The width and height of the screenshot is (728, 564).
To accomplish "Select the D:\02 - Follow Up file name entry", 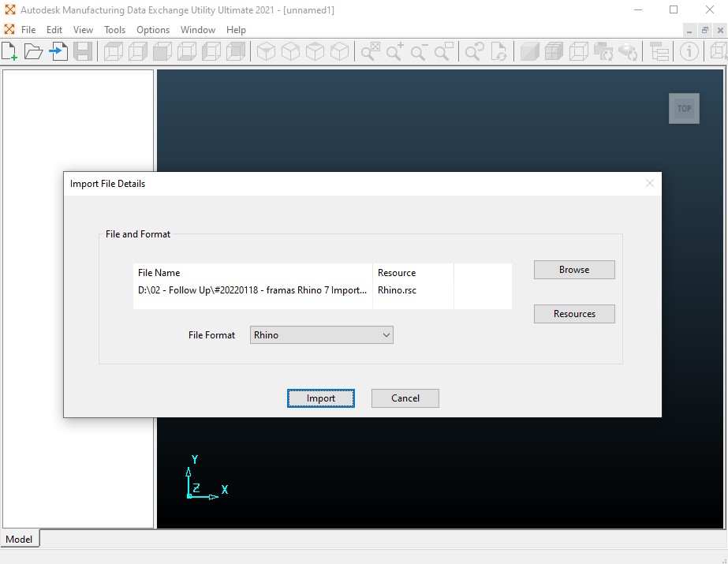I will click(x=252, y=290).
